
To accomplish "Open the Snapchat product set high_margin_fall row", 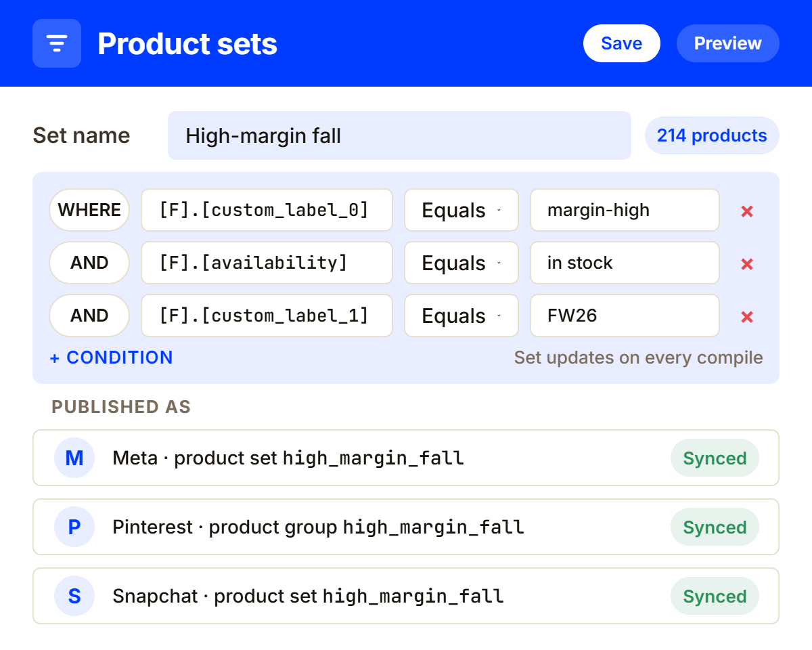I will 406,597.
